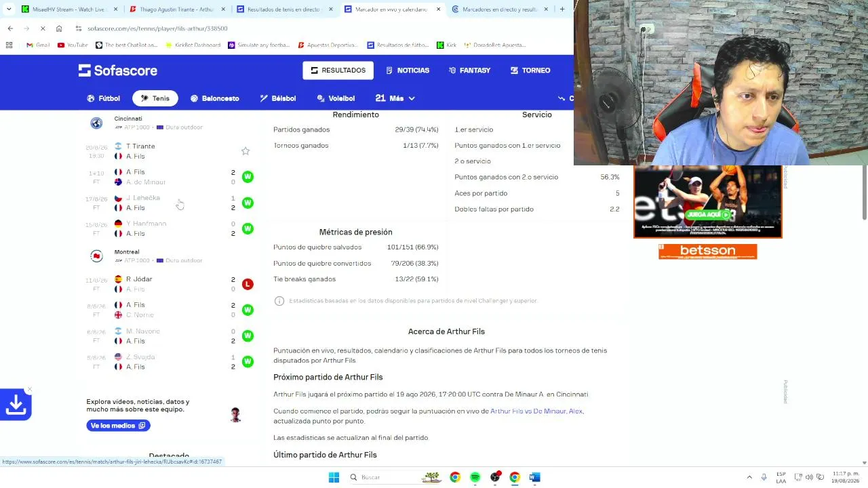Open Microsoft Word from the taskbar
Image resolution: width=868 pixels, height=488 pixels.
[x=534, y=477]
